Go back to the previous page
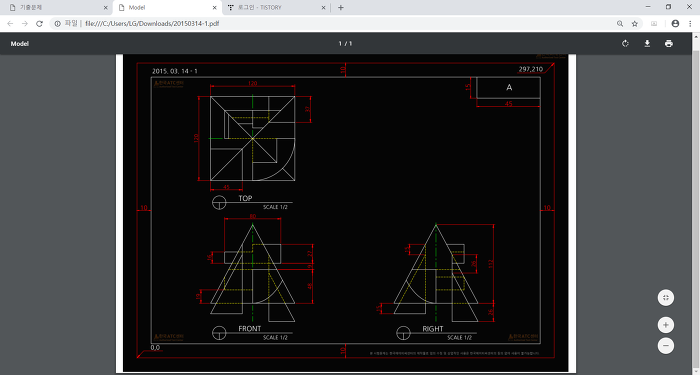 pos(10,24)
